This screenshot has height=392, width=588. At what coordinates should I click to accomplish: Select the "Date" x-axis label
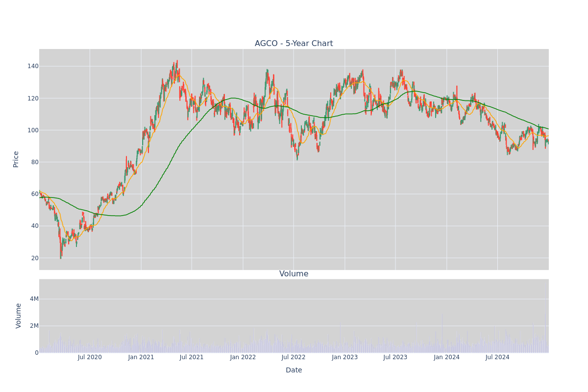(x=294, y=370)
